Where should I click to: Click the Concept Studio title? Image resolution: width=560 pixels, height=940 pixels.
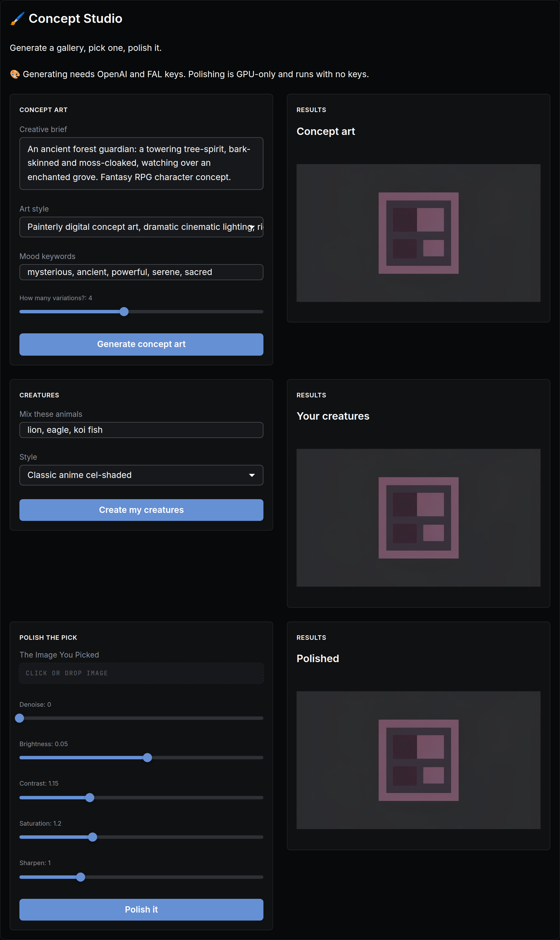click(75, 19)
